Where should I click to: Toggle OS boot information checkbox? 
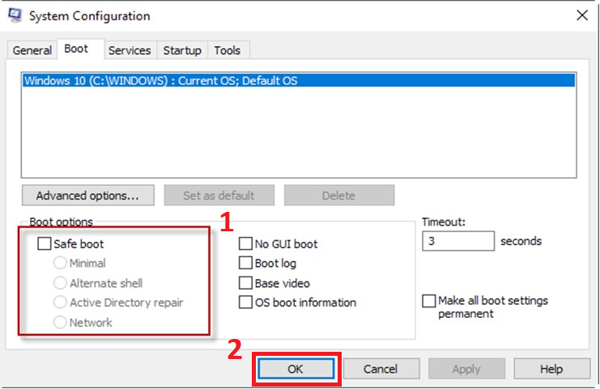pyautogui.click(x=245, y=302)
